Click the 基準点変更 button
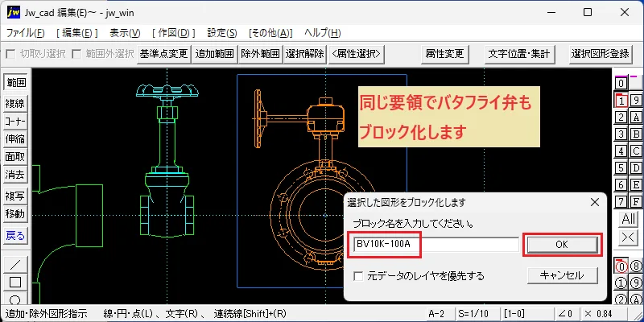This screenshot has height=322, width=644. coord(163,54)
